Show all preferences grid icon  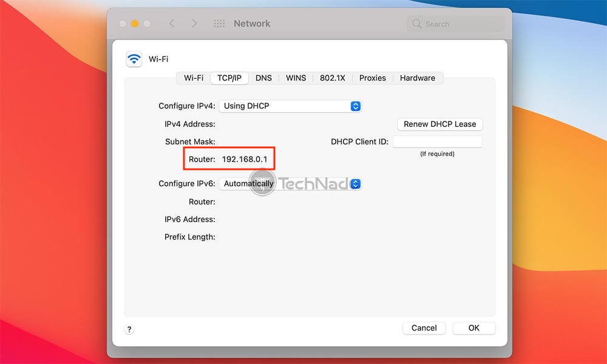[219, 24]
